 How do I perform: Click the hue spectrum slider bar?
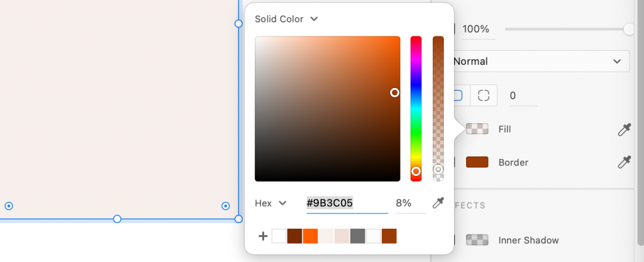coord(416,107)
